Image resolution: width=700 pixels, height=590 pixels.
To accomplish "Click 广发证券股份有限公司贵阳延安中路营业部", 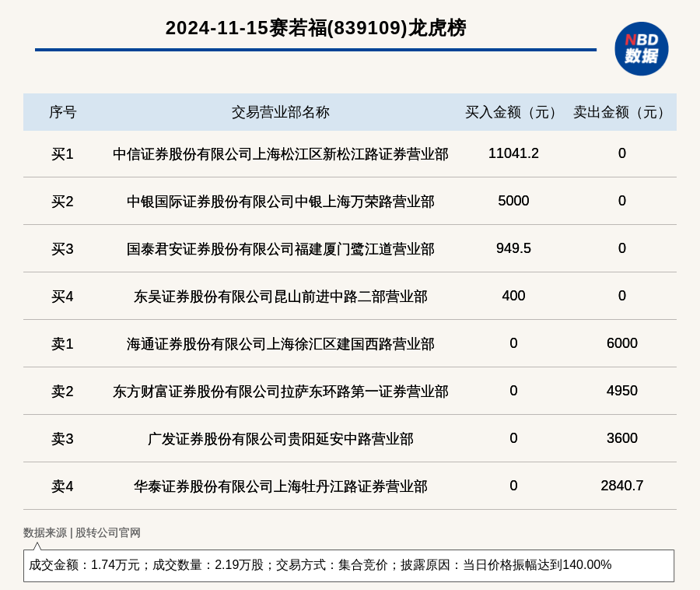I will (x=280, y=439).
